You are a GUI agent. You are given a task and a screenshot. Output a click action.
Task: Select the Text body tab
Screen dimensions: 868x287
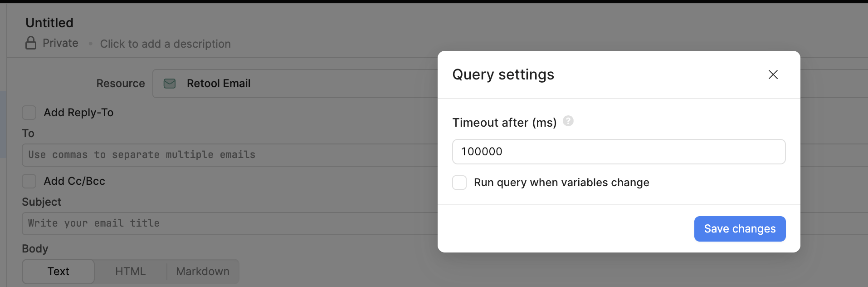tap(59, 272)
